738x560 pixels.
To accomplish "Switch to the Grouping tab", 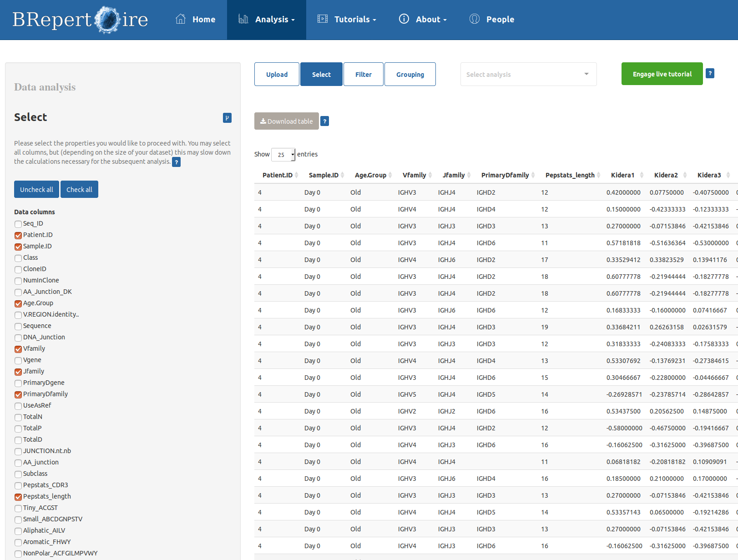I will click(409, 74).
